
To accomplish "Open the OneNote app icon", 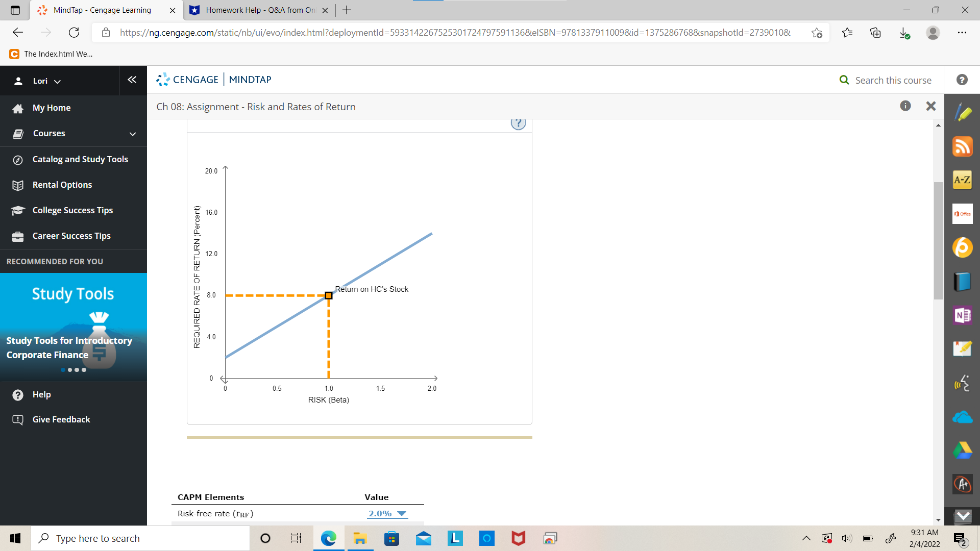I will pos(962,315).
